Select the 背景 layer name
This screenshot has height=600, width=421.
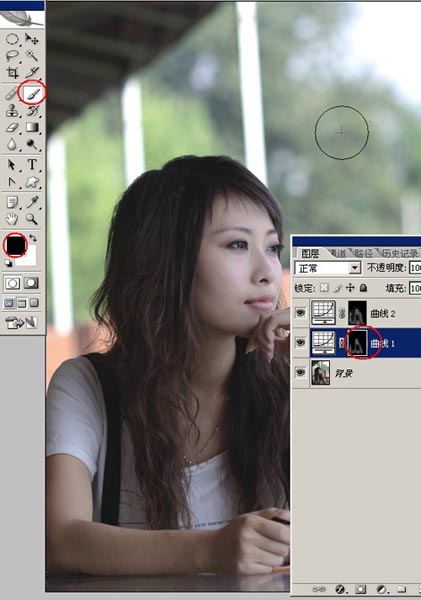[x=343, y=373]
